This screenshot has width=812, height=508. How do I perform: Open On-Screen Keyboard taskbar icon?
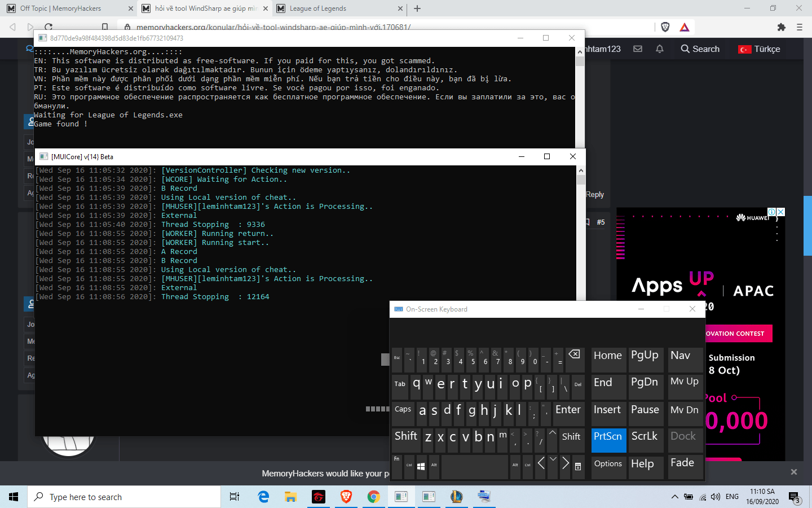pyautogui.click(x=484, y=497)
